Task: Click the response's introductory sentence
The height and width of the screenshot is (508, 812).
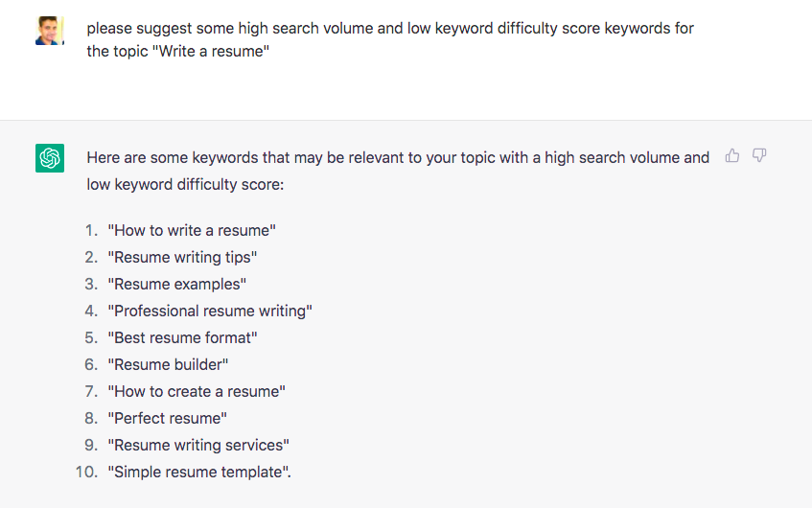Action: 397,170
